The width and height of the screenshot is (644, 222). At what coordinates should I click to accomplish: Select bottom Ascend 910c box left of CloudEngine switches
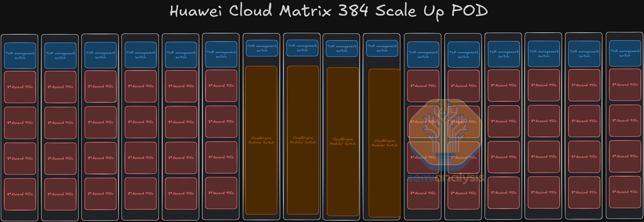pos(221,193)
